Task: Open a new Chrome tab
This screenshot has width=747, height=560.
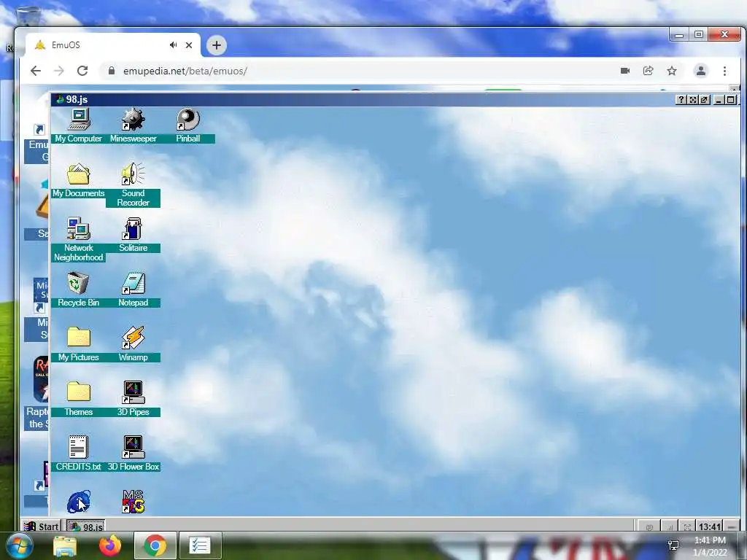Action: (x=216, y=45)
